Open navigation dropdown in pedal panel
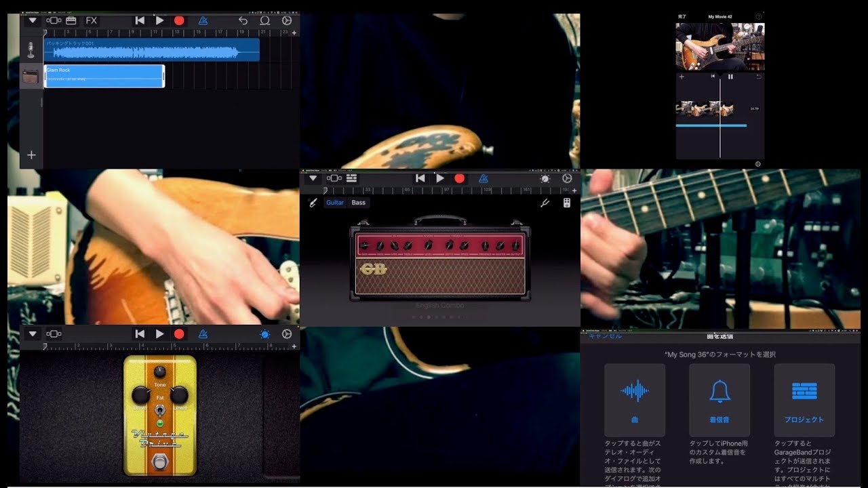868x488 pixels. point(33,333)
